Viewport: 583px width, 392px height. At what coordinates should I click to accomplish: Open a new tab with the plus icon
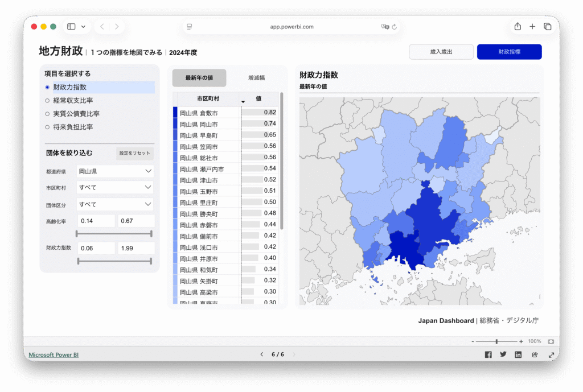(532, 26)
